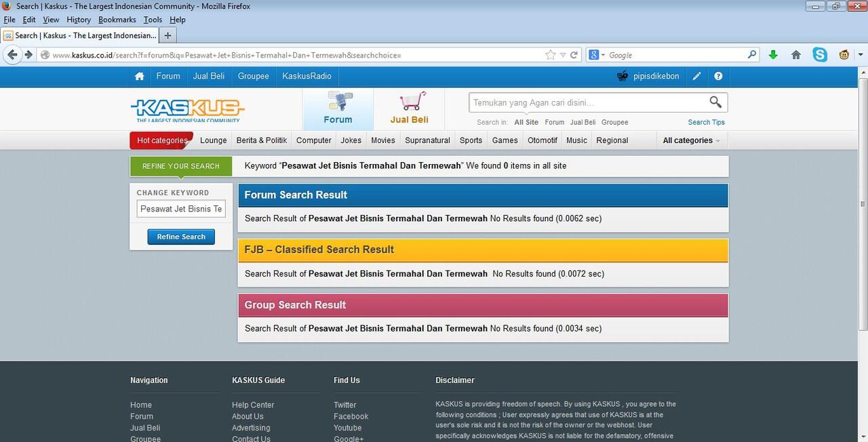
Task: Select Hot categories tab
Action: coord(162,140)
